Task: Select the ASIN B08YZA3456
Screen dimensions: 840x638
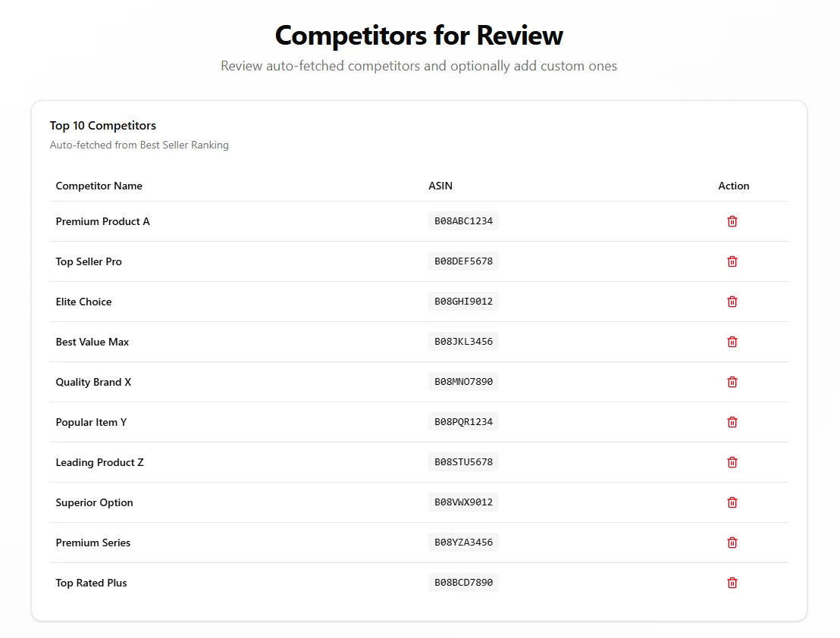Action: coord(463,543)
